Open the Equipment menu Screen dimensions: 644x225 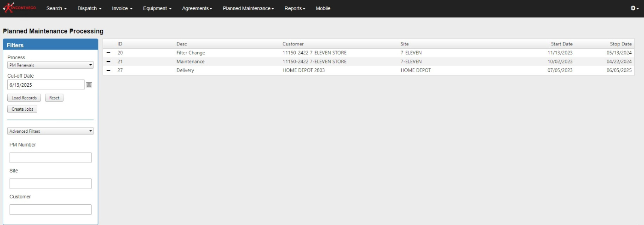(157, 8)
